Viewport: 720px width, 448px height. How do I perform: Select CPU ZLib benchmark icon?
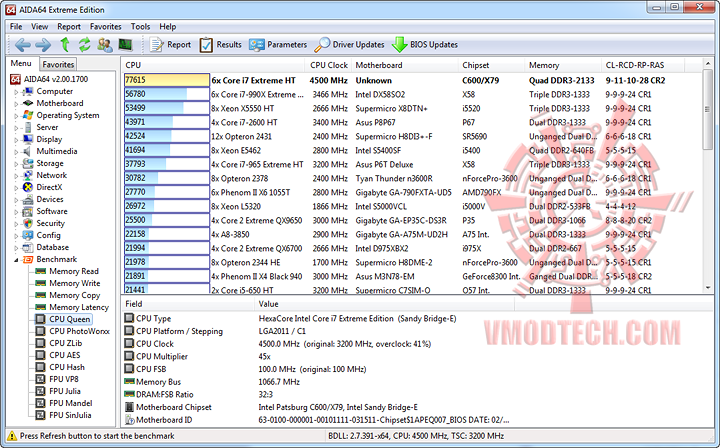(x=41, y=343)
